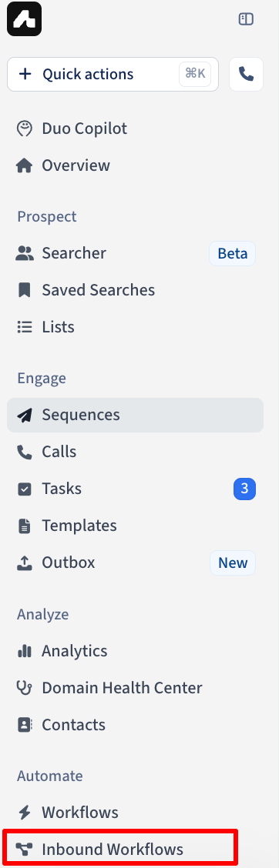Collapse the sidebar with the panel icon
The width and height of the screenshot is (279, 868).
246,19
